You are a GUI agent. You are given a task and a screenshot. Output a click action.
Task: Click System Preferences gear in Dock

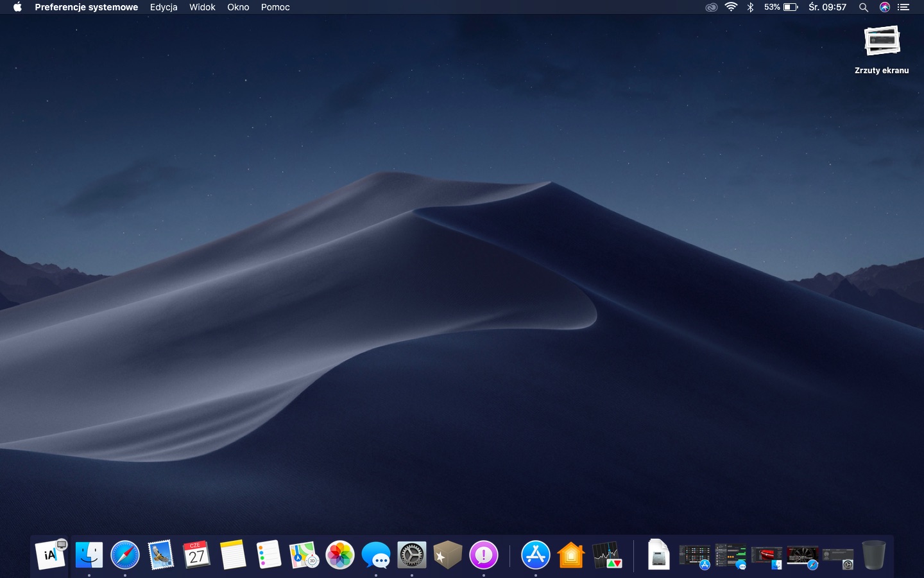tap(412, 555)
